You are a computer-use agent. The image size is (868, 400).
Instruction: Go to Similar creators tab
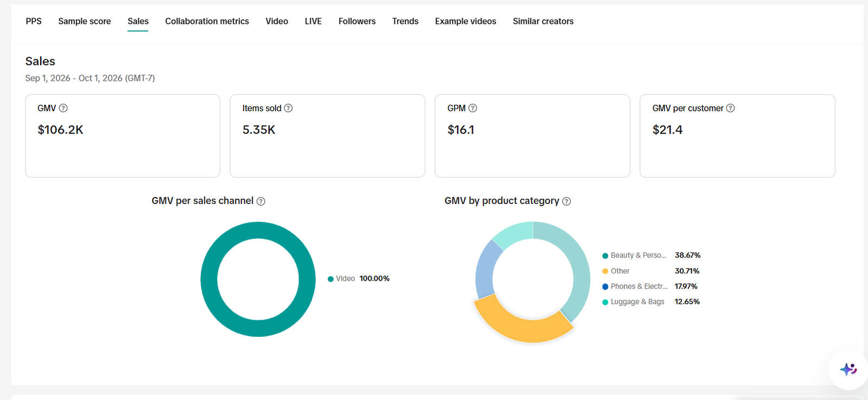(543, 21)
